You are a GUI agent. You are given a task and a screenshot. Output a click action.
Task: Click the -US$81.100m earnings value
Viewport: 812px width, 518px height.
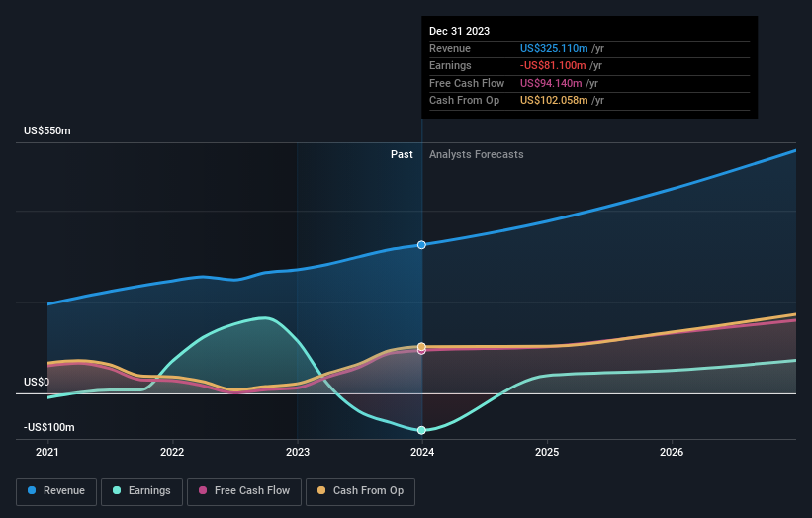click(x=553, y=65)
